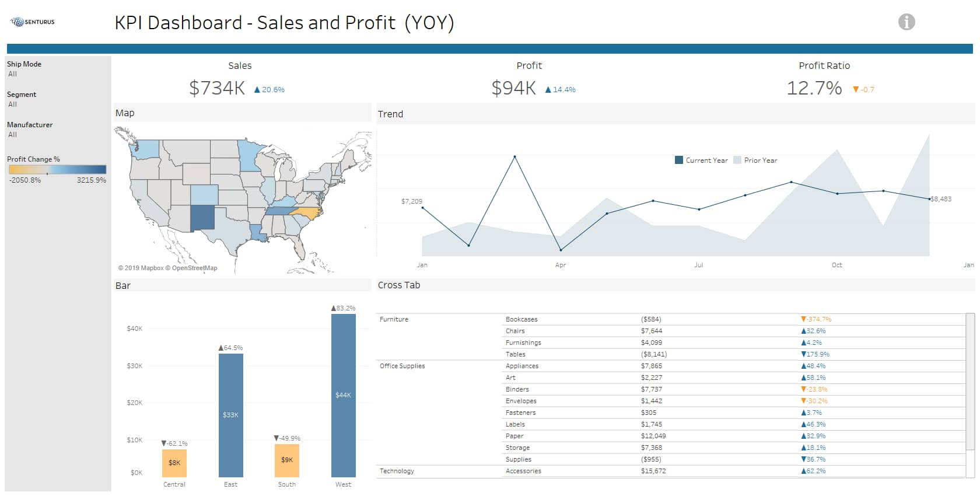Click the Bookcases -374.7% change indicator
Image resolution: width=980 pixels, height=496 pixels.
(x=816, y=319)
